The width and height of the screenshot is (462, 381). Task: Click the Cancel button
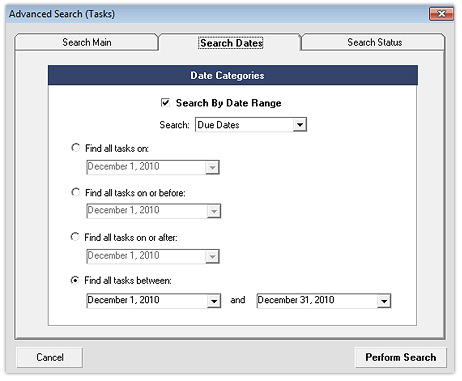pos(50,357)
